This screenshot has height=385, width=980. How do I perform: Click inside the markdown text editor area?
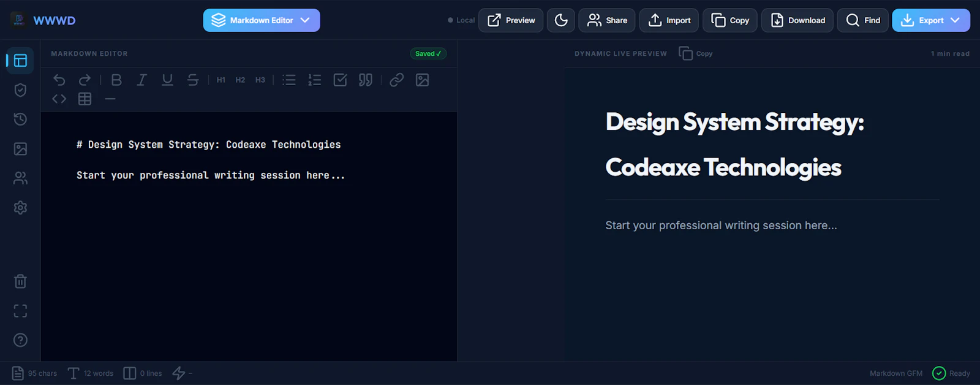pyautogui.click(x=249, y=236)
